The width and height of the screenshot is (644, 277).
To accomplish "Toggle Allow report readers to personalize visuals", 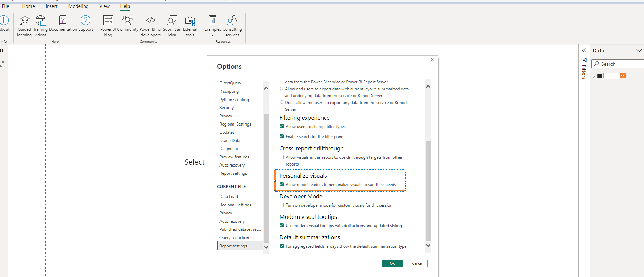I will [x=282, y=185].
